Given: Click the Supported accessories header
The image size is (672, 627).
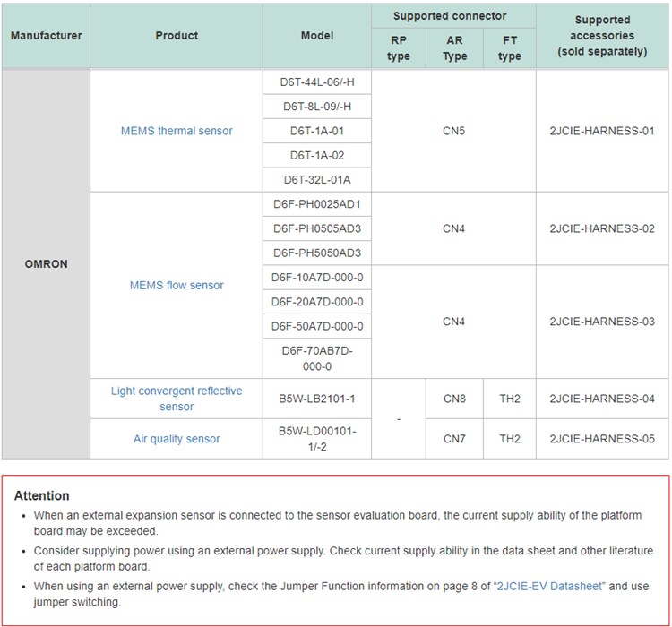Looking at the screenshot, I should click(x=602, y=36).
